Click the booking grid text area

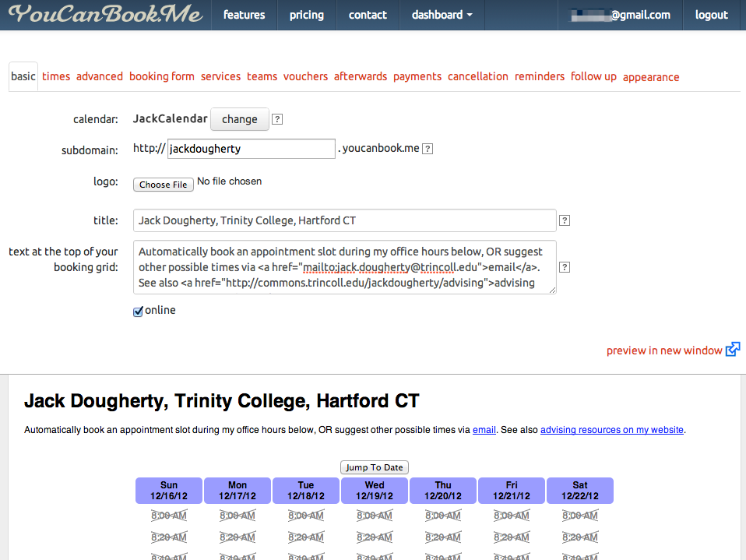point(344,267)
